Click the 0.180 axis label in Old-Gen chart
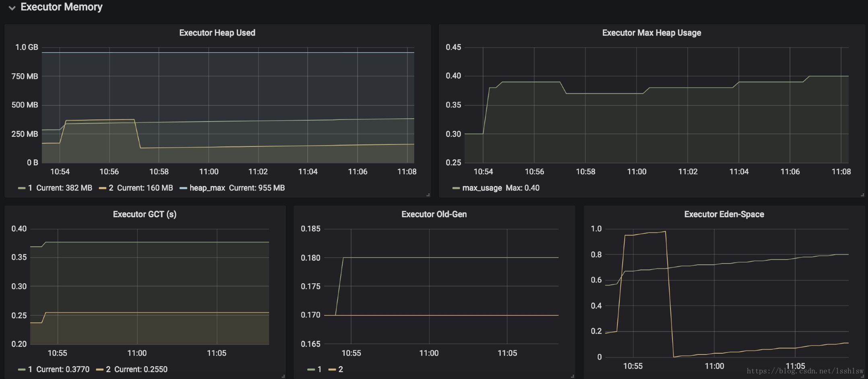The height and width of the screenshot is (379, 868). point(311,258)
